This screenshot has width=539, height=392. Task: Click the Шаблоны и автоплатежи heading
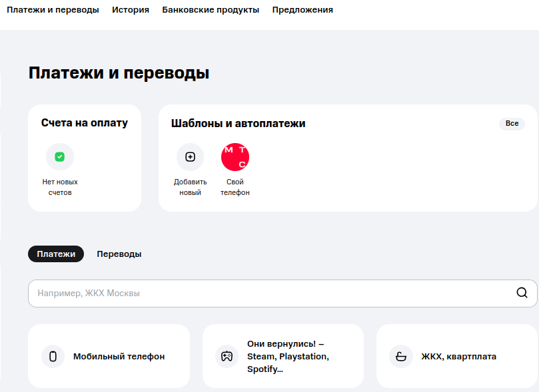tap(239, 124)
